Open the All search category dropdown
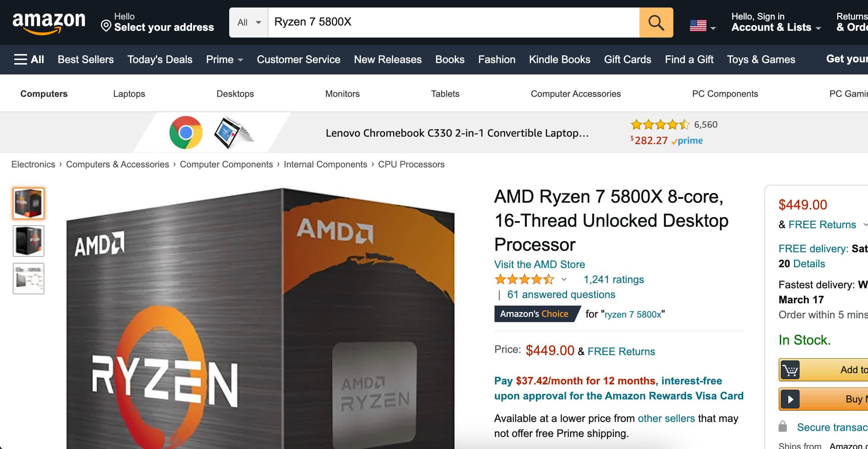 (249, 23)
